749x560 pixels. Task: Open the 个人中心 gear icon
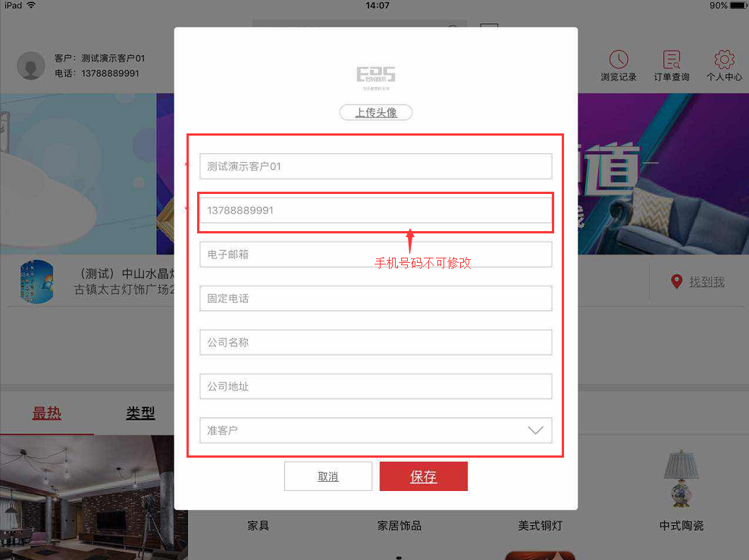[724, 60]
